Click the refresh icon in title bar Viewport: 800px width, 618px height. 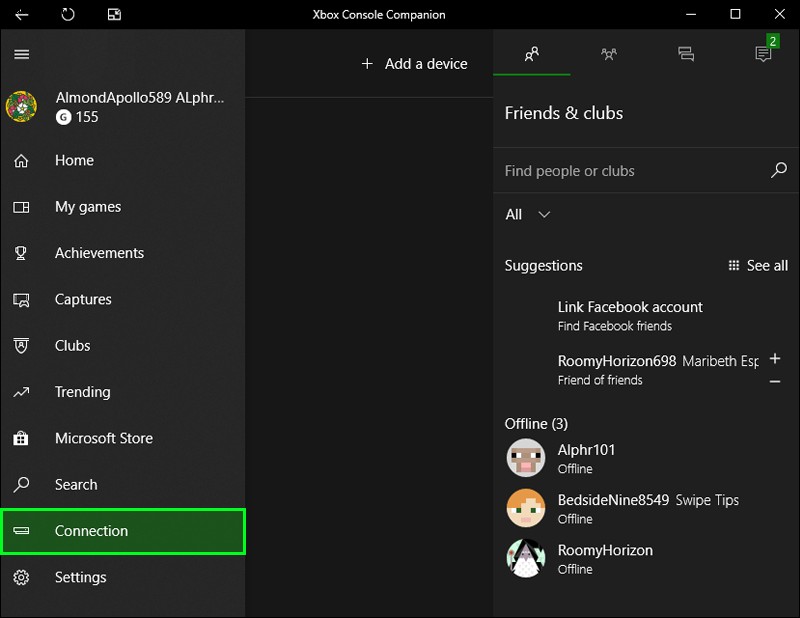tap(68, 14)
